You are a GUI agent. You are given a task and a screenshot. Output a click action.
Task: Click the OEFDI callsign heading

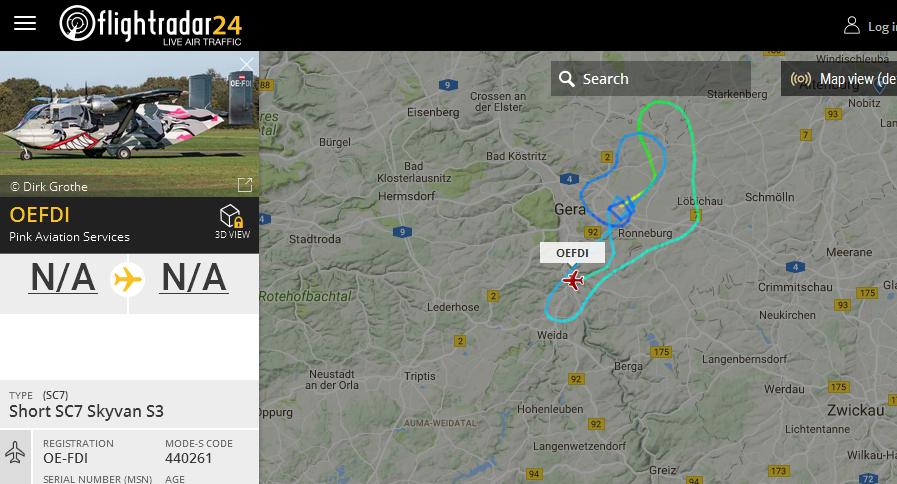pos(39,215)
